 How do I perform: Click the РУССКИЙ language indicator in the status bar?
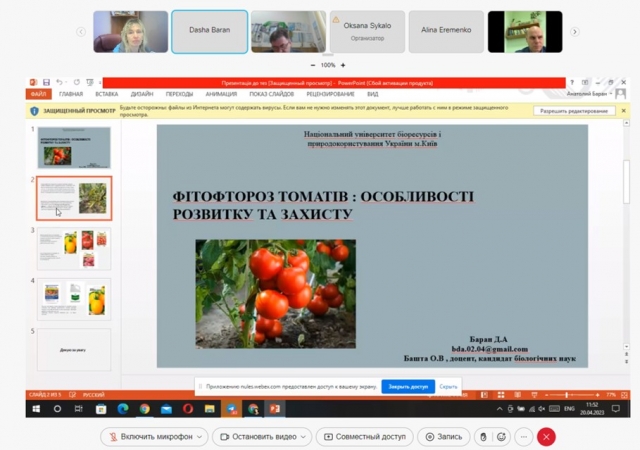(x=93, y=395)
